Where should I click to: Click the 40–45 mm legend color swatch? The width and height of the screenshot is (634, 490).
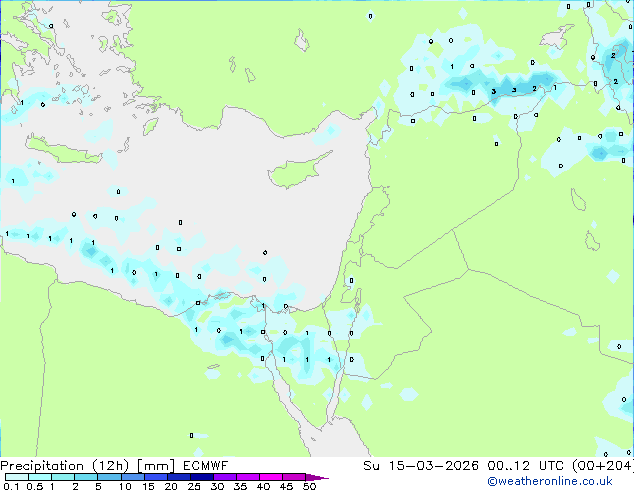(x=271, y=477)
